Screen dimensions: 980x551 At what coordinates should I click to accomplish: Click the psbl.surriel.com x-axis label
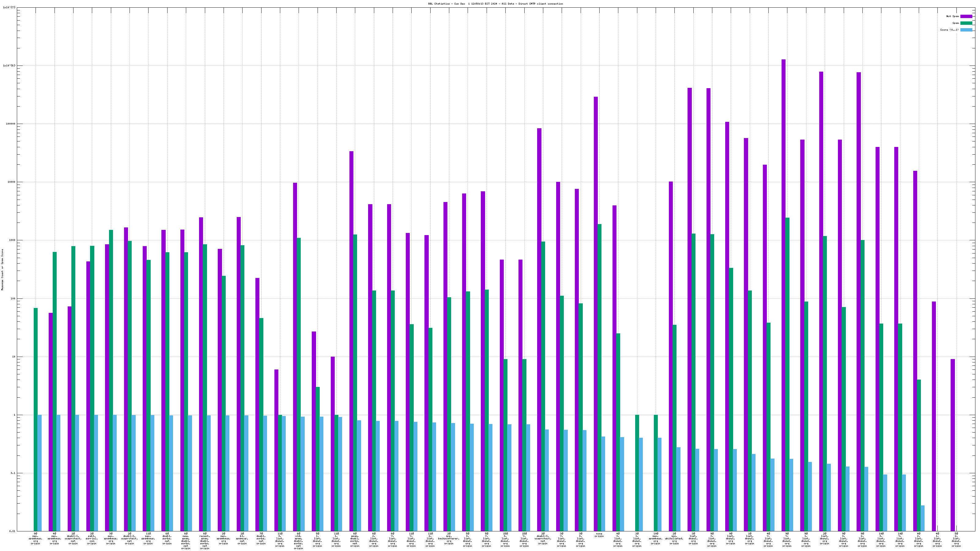click(x=92, y=538)
